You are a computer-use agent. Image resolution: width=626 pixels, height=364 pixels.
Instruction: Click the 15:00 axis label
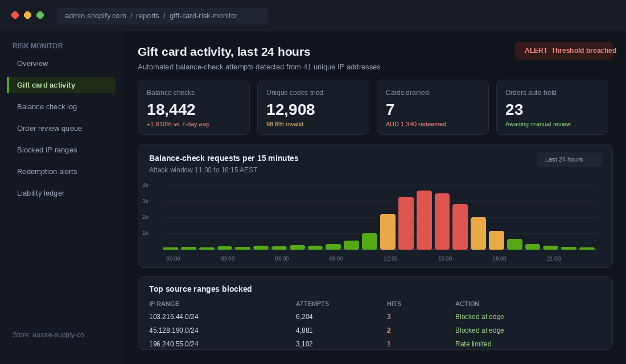pos(445,259)
